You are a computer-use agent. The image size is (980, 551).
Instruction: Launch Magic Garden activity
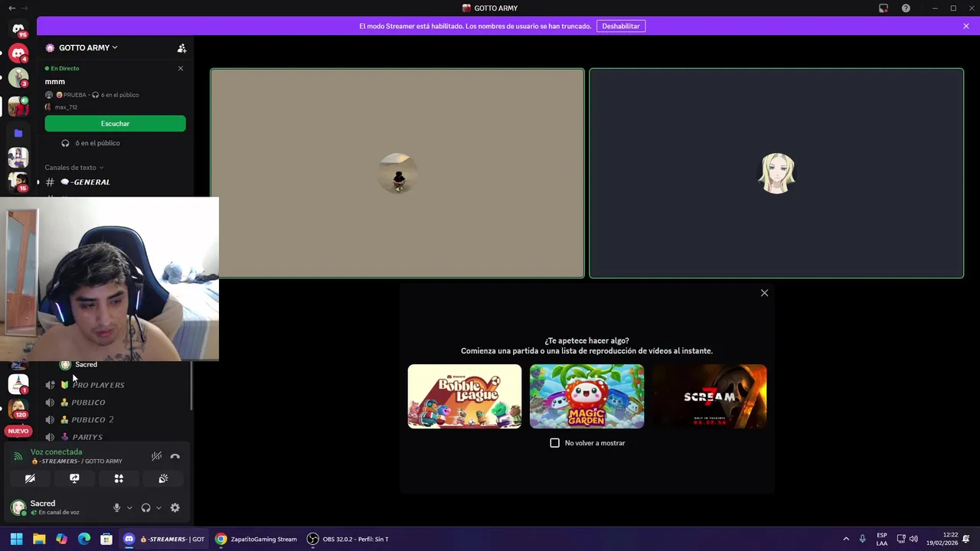[586, 396]
